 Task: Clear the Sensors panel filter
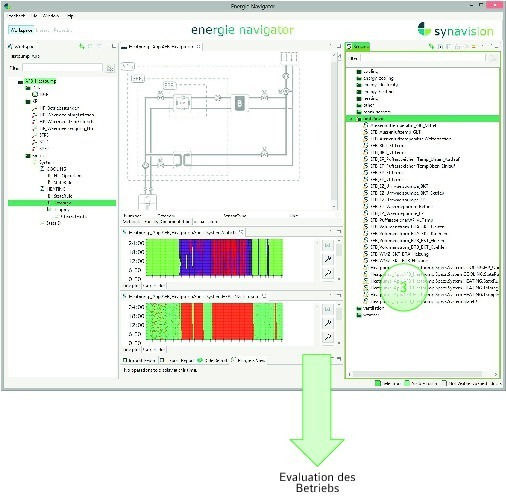coord(493,58)
